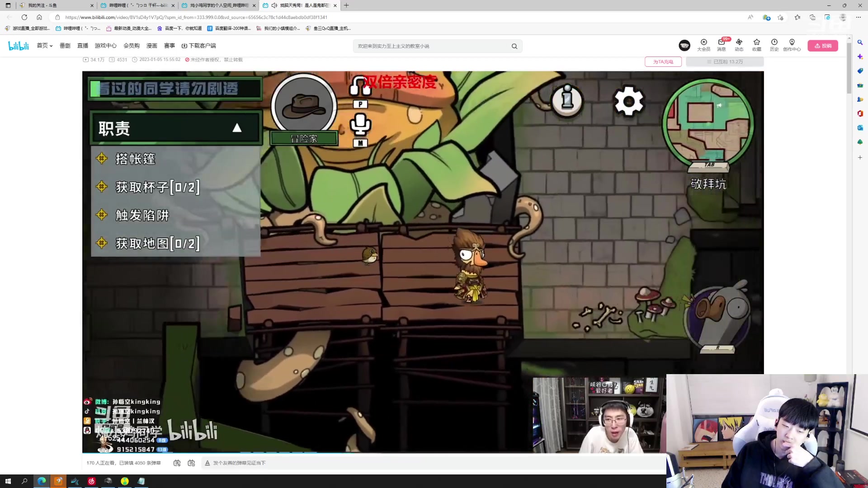This screenshot has width=868, height=488.
Task: Open the 番剧 navigation item
Action: point(65,46)
